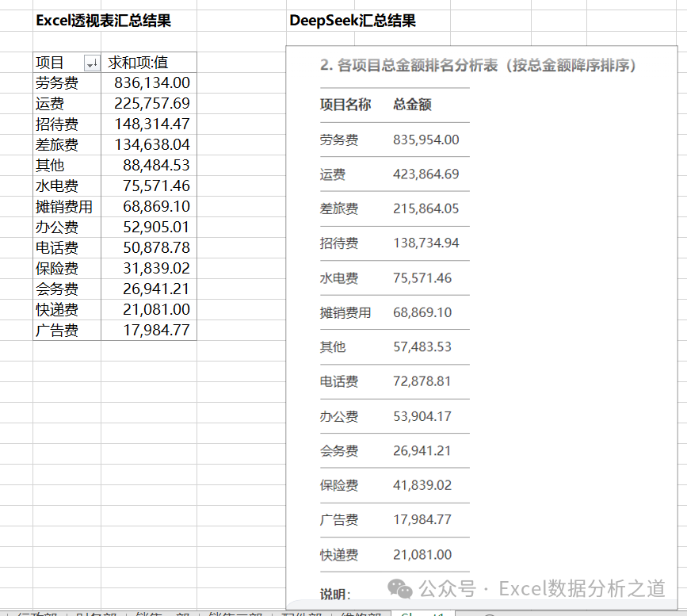This screenshot has height=616, width=687.
Task: Click DeepSeek amount 835,954.00
Action: tap(426, 140)
